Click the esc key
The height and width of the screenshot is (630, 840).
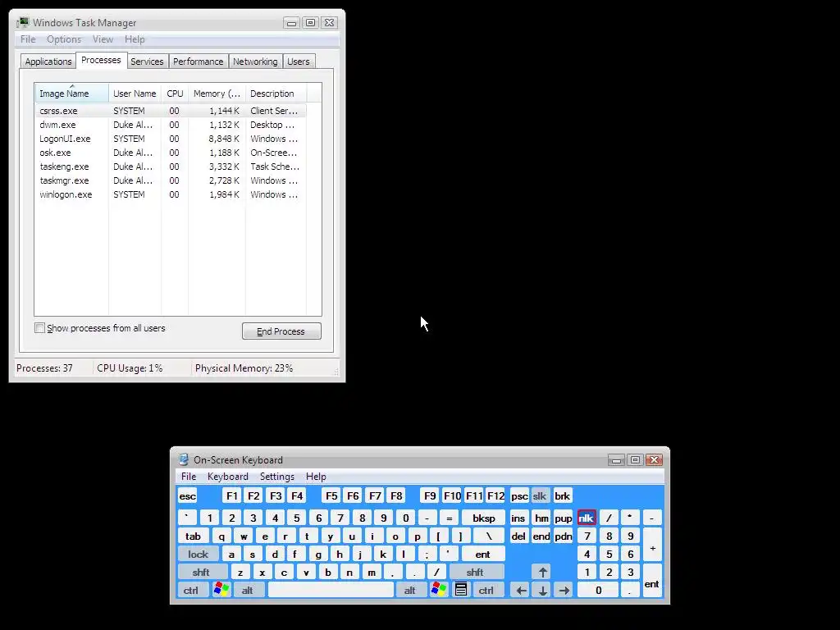pos(188,496)
